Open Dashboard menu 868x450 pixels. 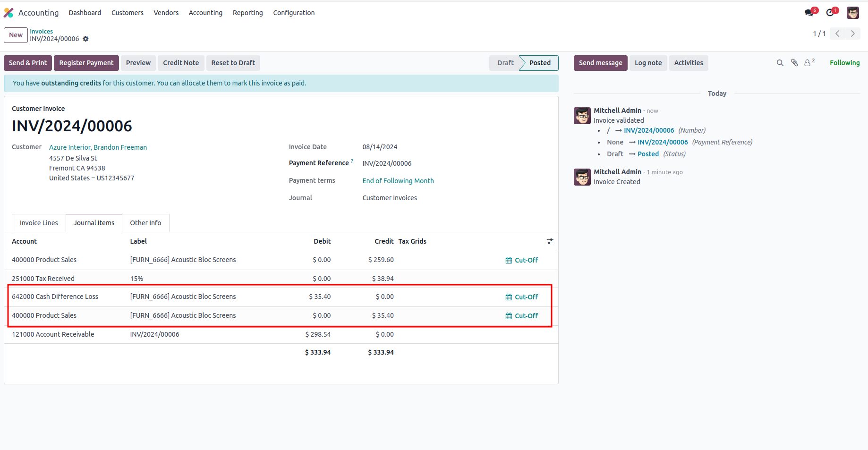85,13
